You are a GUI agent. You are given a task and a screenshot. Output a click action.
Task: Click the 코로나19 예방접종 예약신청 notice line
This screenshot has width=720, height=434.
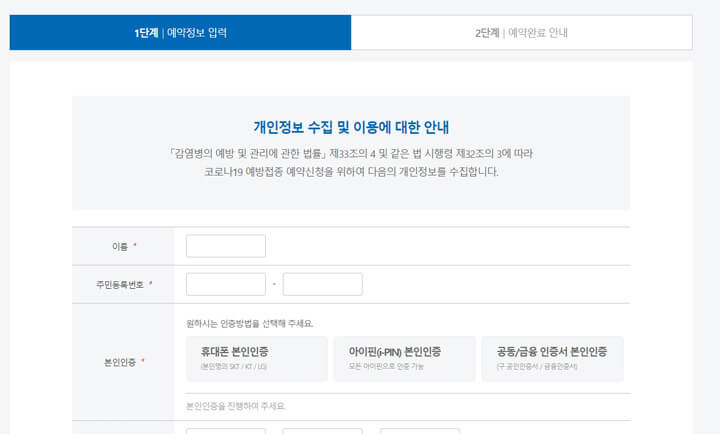pyautogui.click(x=351, y=172)
